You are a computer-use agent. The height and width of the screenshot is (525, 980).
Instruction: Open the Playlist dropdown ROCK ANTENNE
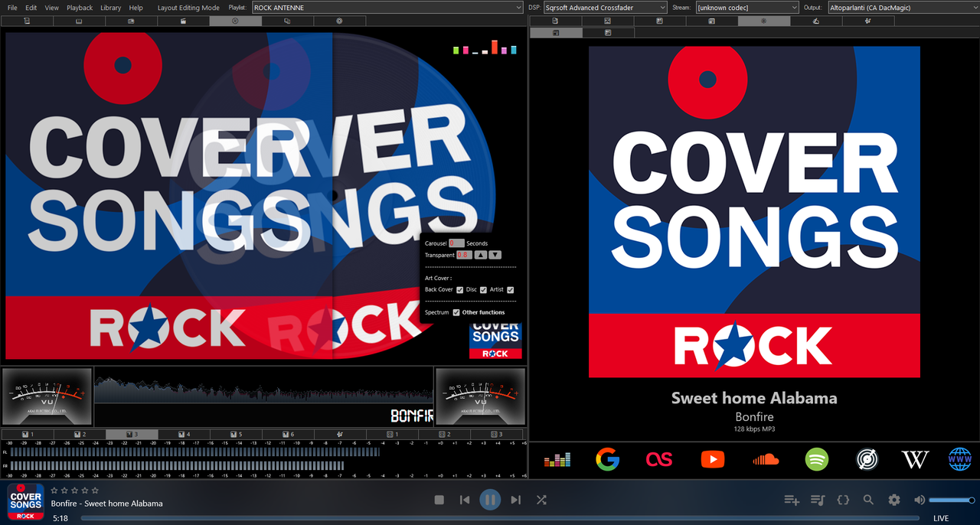pyautogui.click(x=387, y=8)
